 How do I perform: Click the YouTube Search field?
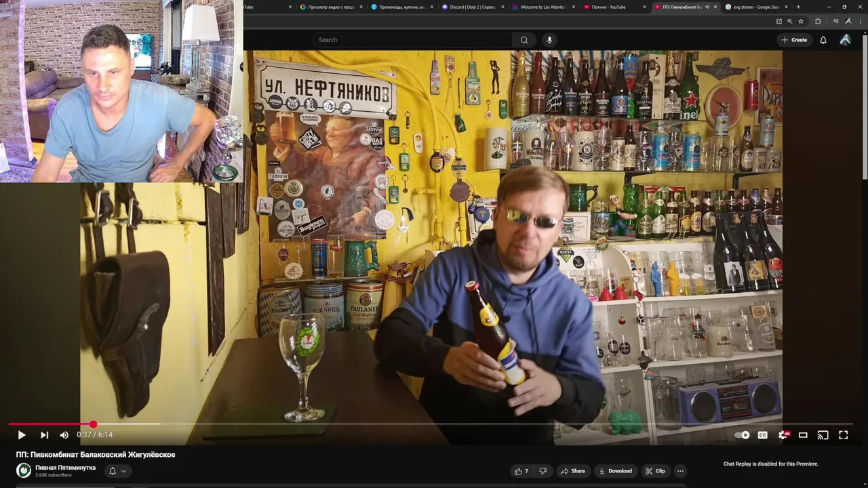[x=414, y=40]
